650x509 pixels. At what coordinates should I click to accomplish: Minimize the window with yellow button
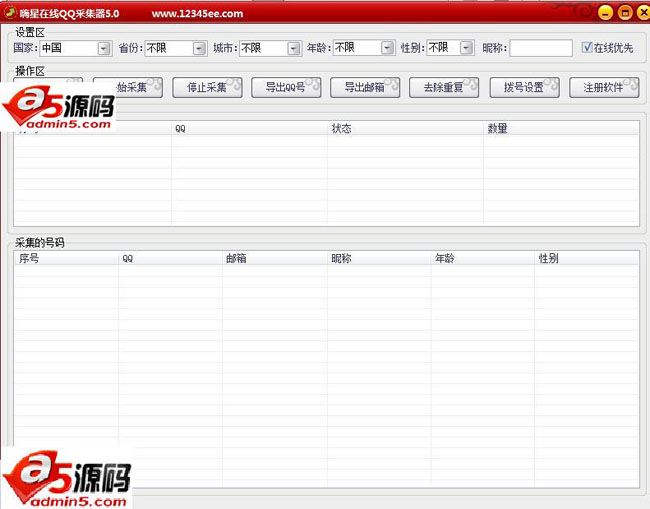point(606,13)
